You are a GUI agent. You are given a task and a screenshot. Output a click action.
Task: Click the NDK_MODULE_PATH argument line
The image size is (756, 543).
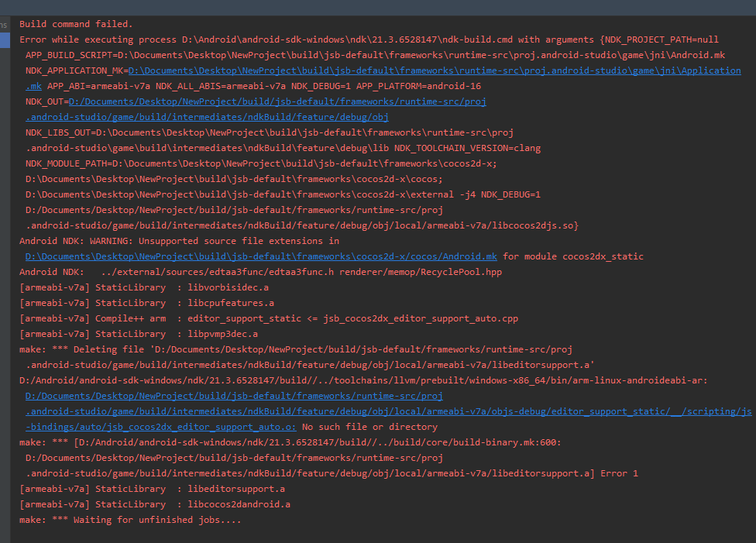click(x=261, y=163)
